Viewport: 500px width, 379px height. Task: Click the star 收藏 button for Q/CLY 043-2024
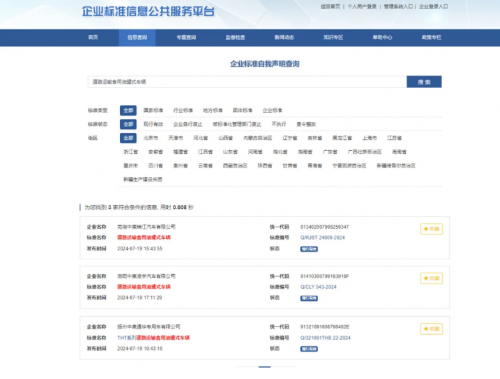431,278
